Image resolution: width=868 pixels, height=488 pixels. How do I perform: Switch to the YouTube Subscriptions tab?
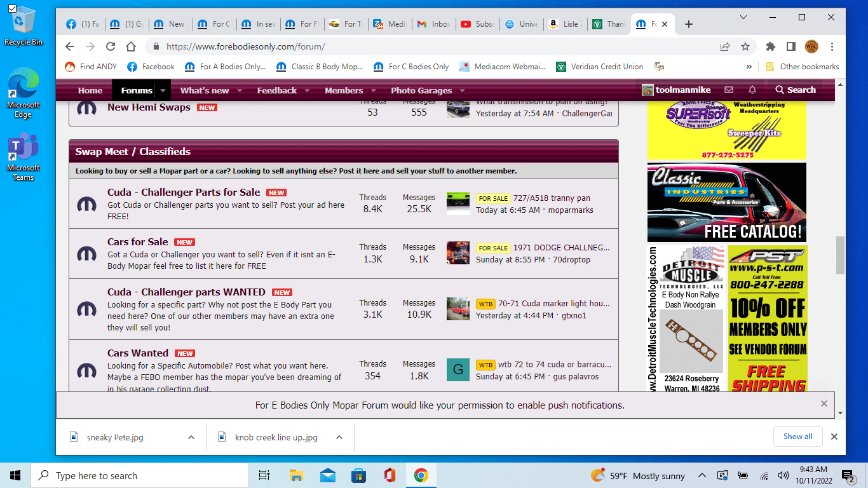coord(477,24)
